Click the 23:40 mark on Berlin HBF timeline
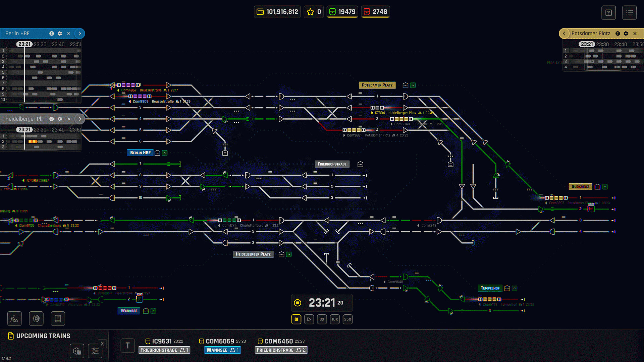644x362 pixels. tap(58, 44)
